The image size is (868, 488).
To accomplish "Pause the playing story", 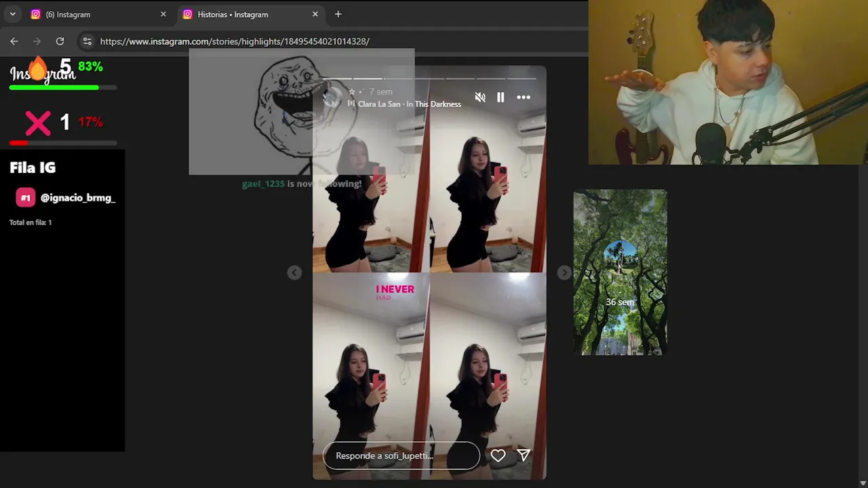I will coord(500,98).
